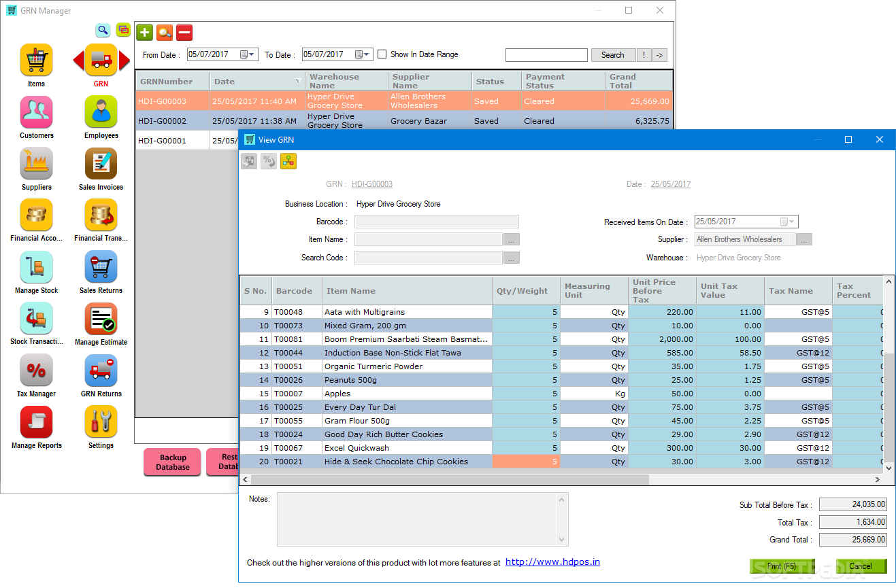Click the Backup Database button

[173, 462]
